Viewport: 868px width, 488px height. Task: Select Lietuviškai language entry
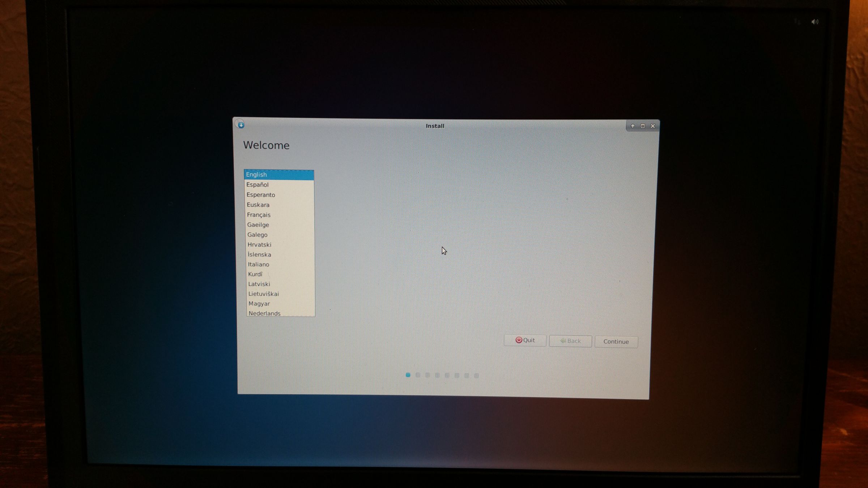click(x=263, y=294)
